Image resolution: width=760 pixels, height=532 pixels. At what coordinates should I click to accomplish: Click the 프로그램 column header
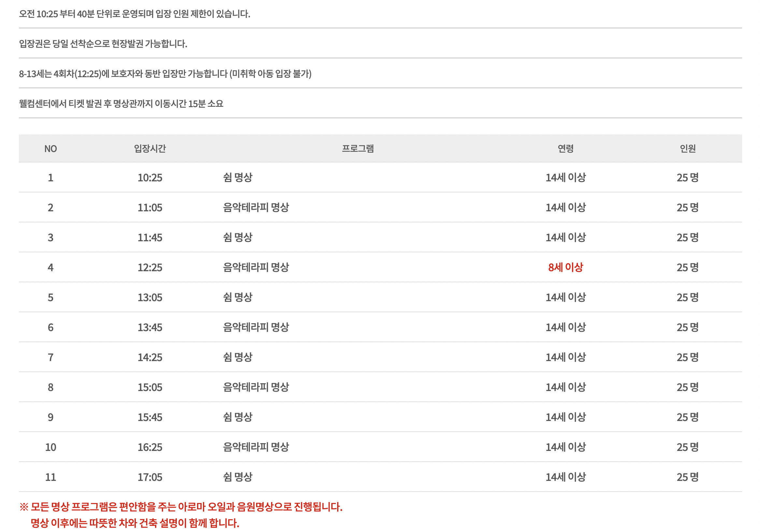[357, 148]
